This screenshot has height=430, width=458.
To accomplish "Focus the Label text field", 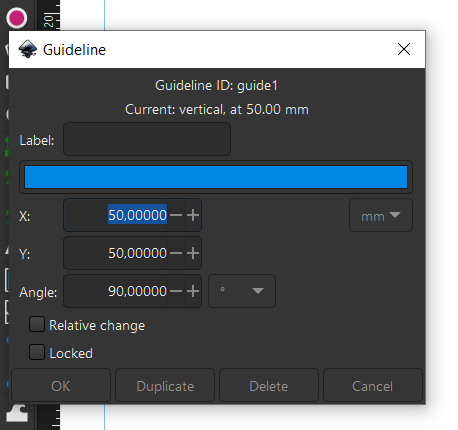I will pyautogui.click(x=147, y=139).
